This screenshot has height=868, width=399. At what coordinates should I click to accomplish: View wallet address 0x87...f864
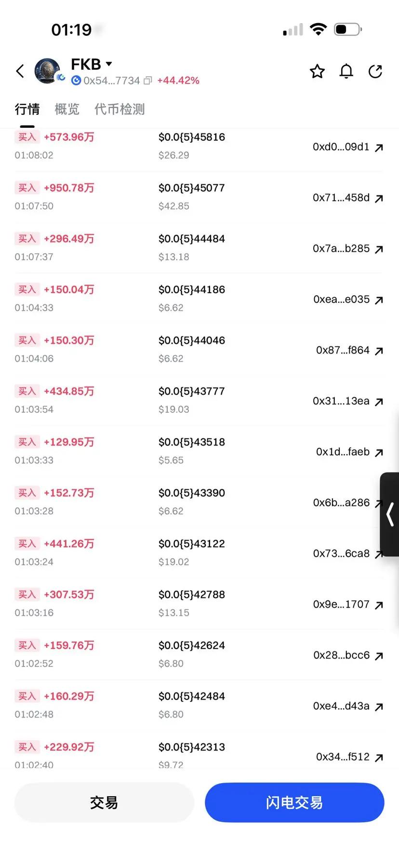pyautogui.click(x=343, y=350)
